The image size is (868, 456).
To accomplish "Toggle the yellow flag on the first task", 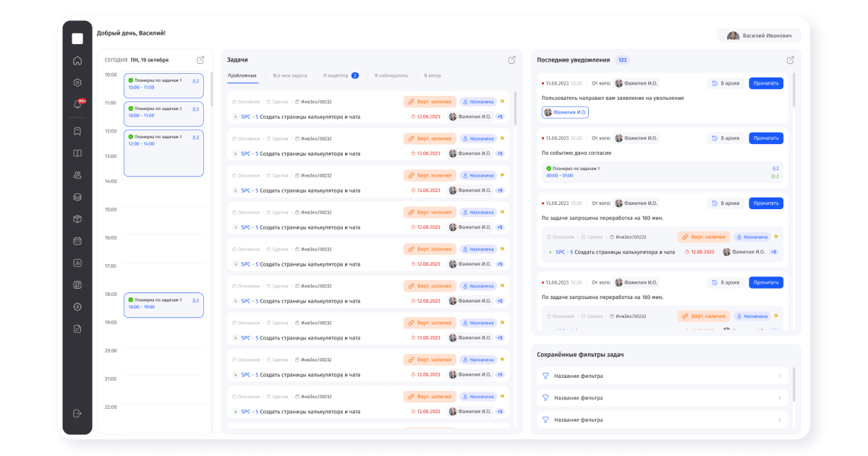I will [502, 102].
